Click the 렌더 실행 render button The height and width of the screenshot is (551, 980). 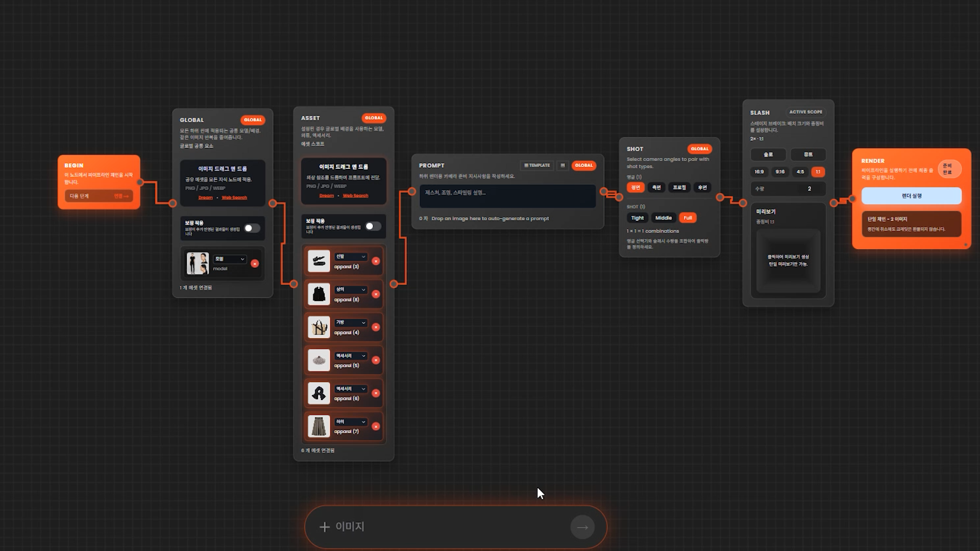click(911, 196)
